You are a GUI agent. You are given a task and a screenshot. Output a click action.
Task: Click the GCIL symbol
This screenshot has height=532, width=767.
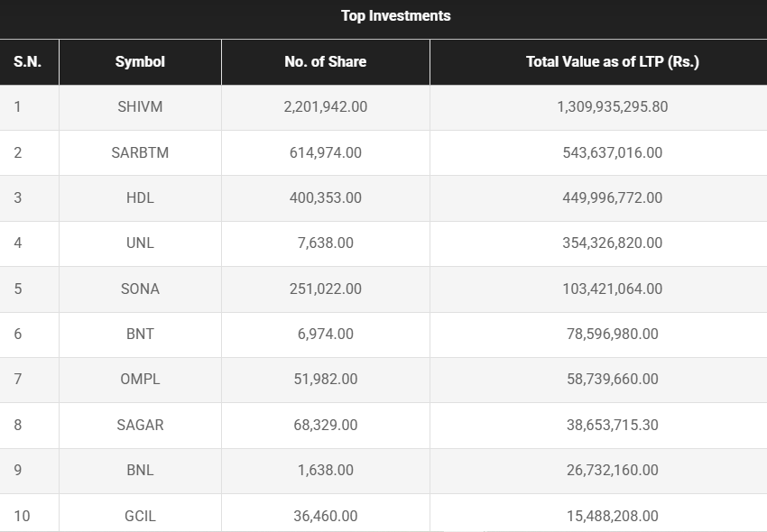(140, 516)
